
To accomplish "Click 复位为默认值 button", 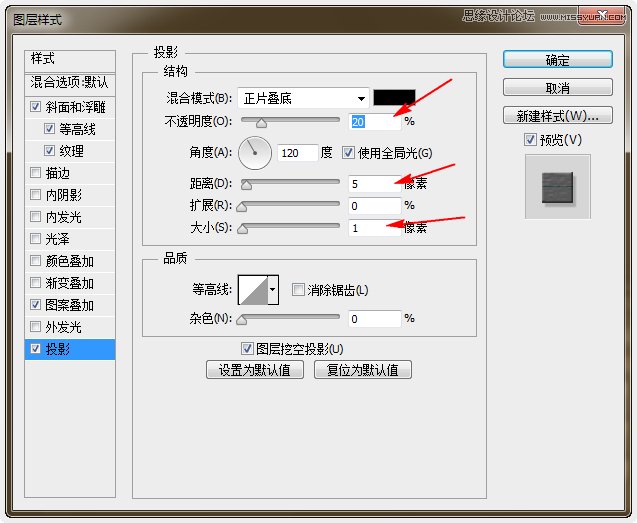I will pos(363,369).
